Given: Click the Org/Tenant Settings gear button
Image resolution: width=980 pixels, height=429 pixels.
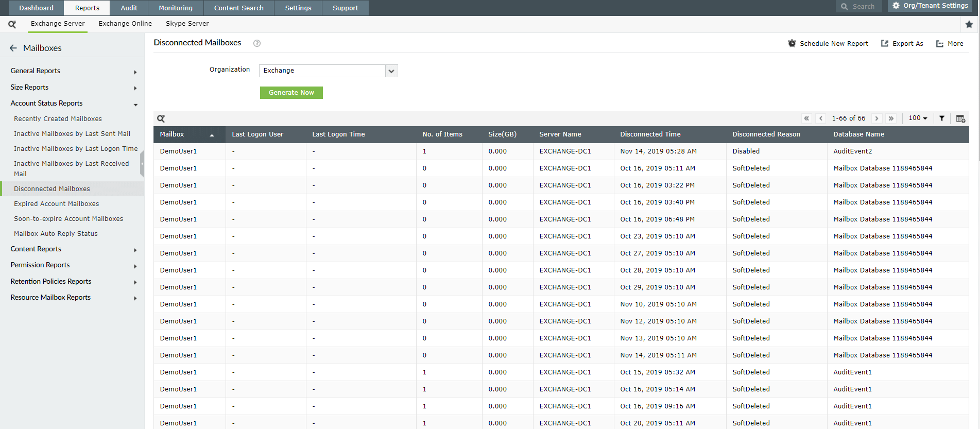Looking at the screenshot, I should pos(930,6).
